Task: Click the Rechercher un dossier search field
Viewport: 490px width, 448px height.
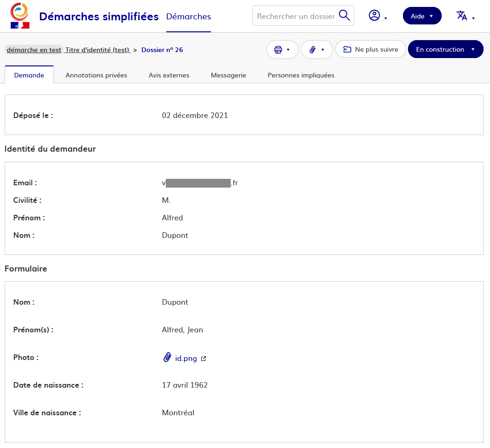Action: tap(295, 16)
